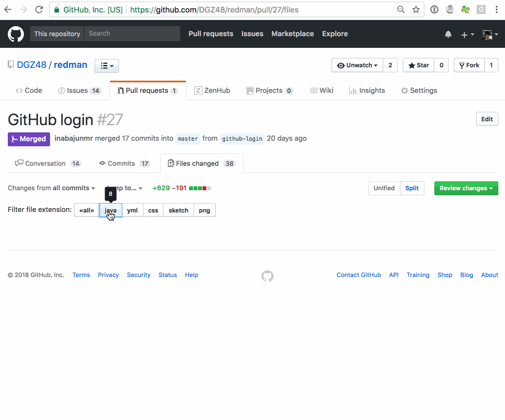505x420 pixels.
Task: Open Pull requests in the top navigation
Action: (x=211, y=34)
